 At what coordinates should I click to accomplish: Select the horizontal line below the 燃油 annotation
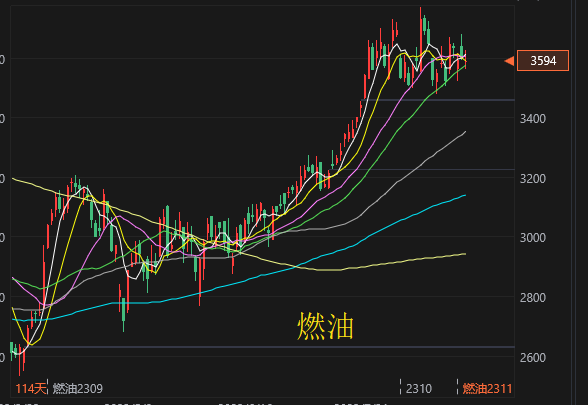(x=262, y=347)
